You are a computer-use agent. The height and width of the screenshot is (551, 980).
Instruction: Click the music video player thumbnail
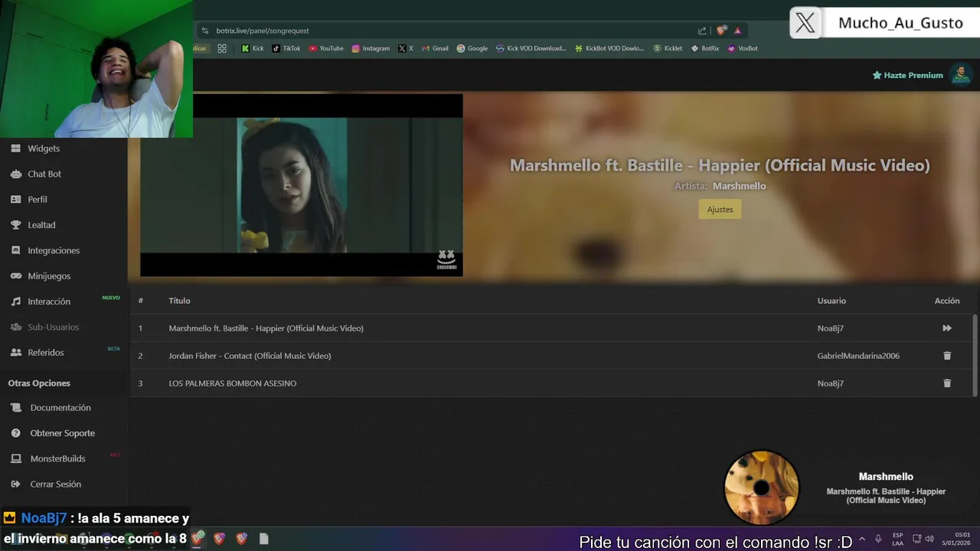tap(302, 184)
